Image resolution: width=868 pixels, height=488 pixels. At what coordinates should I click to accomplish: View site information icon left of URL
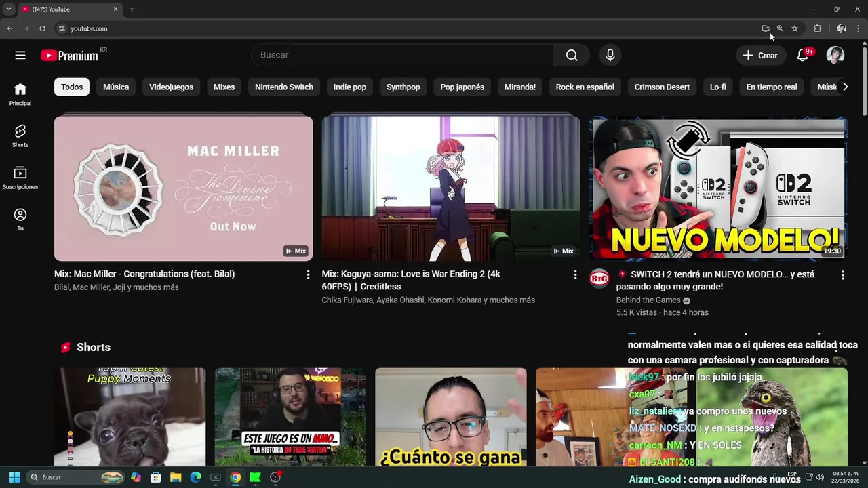(62, 28)
